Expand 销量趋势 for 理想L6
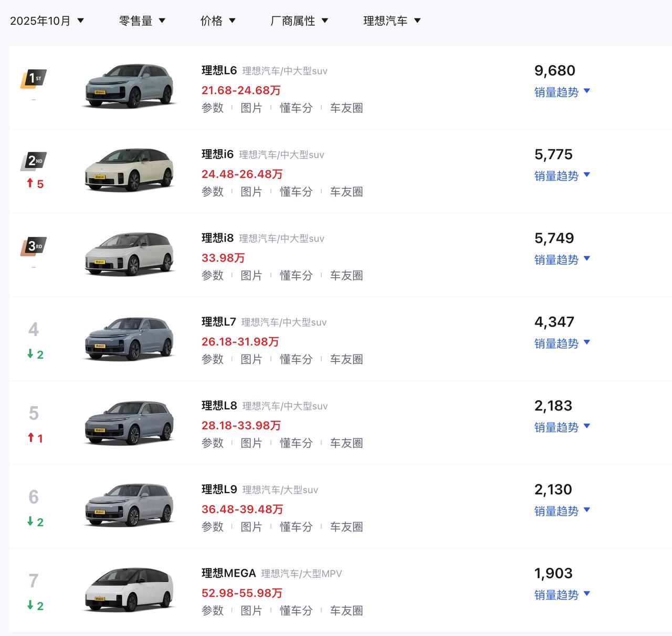 [x=562, y=92]
